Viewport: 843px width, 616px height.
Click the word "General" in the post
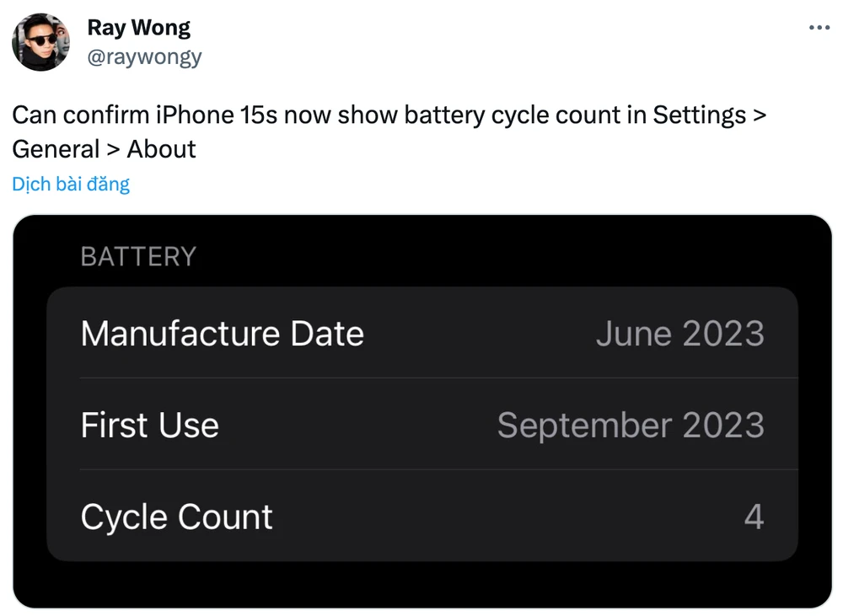(x=56, y=148)
